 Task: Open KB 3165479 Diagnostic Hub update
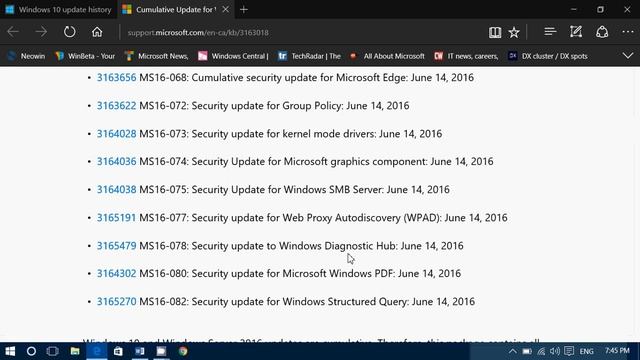pos(116,246)
